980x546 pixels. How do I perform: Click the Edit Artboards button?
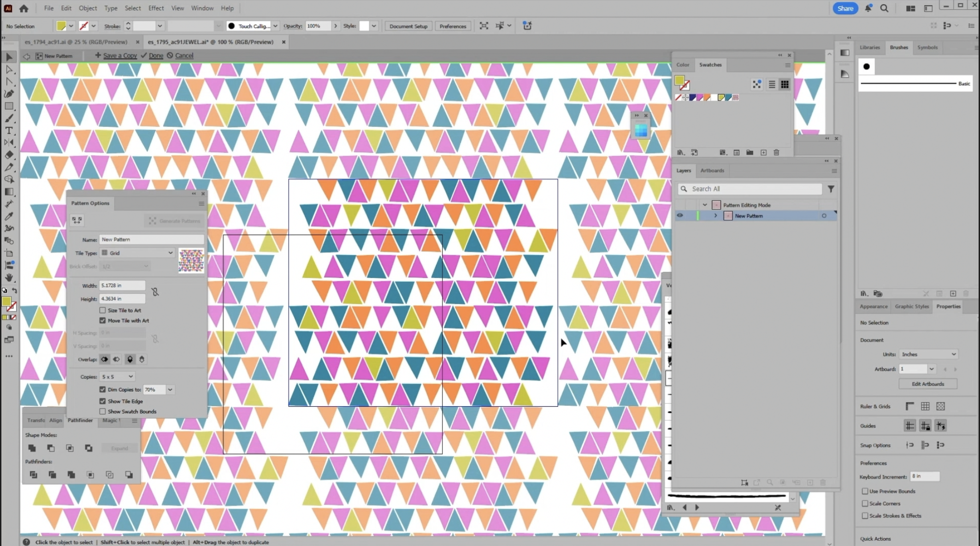pyautogui.click(x=927, y=384)
